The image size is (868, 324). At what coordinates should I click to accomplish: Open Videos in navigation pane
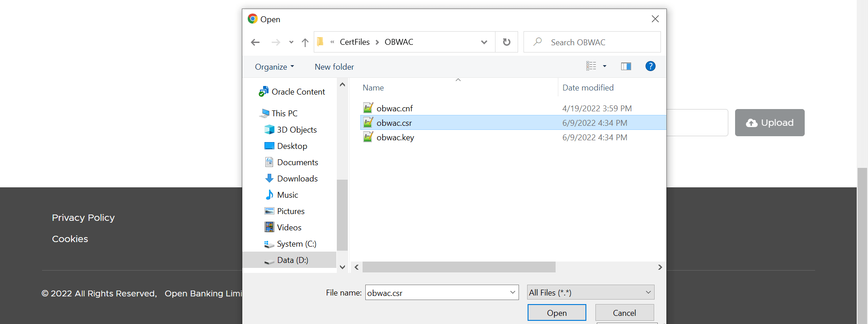289,228
